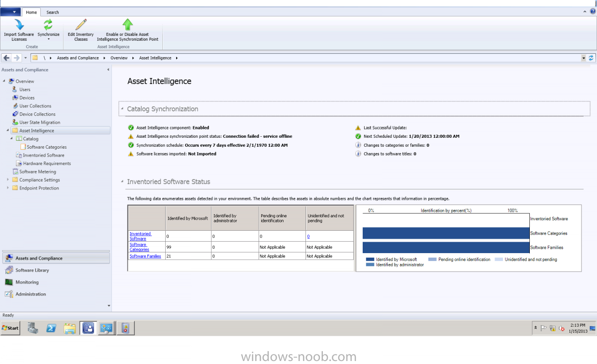The width and height of the screenshot is (597, 364).
Task: Switch to the Search ribbon tab
Action: pos(53,12)
